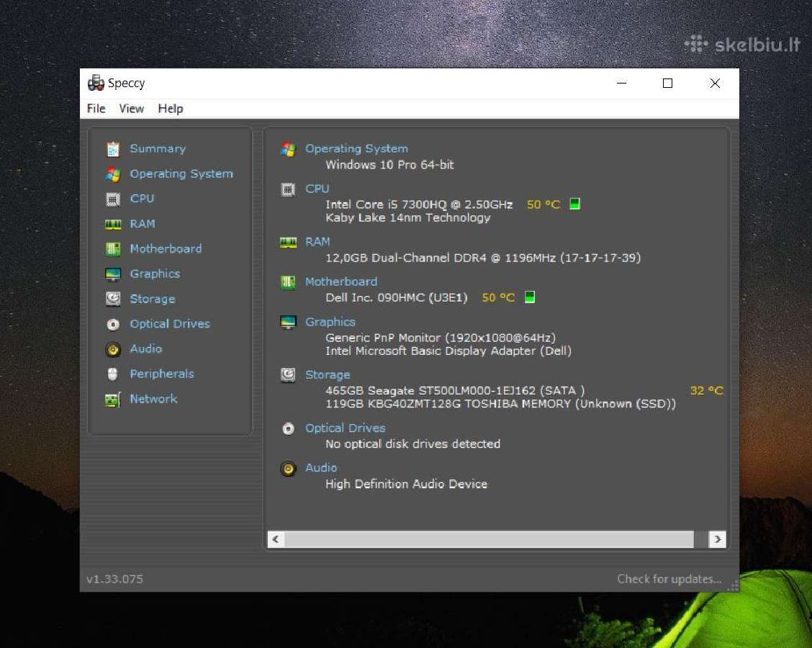Viewport: 812px width, 648px height.
Task: Open Audio section in the sidebar
Action: (145, 348)
